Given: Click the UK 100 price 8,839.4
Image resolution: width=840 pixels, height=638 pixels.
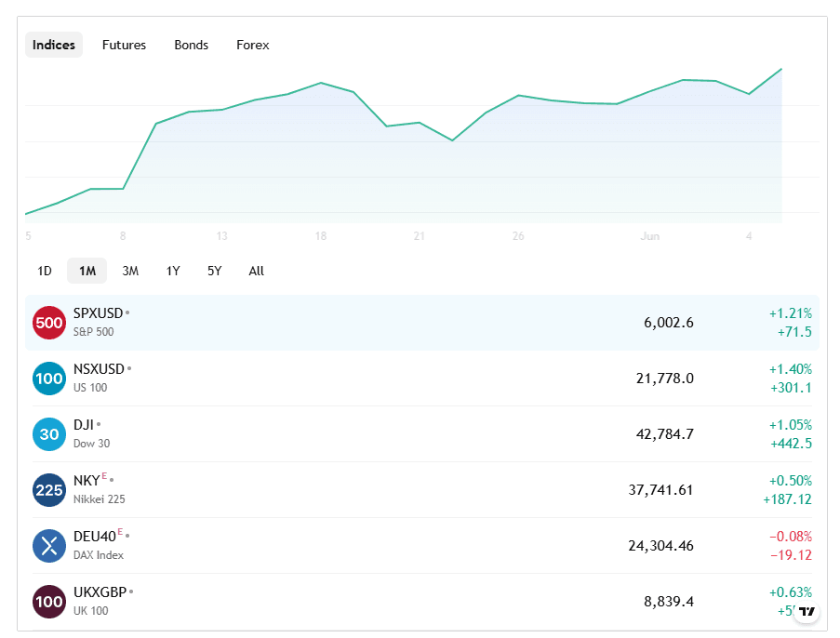Looking at the screenshot, I should (669, 601).
